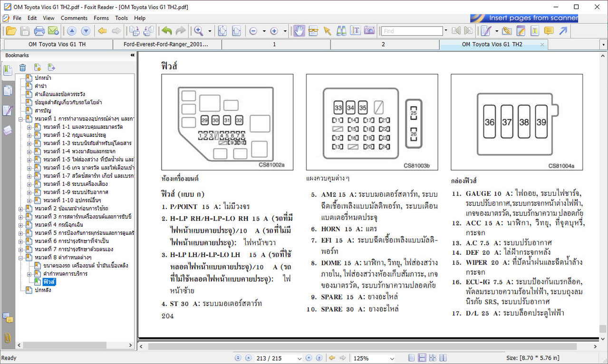
Task: Select the ปกหลัง bookmark
Action: pos(43,290)
